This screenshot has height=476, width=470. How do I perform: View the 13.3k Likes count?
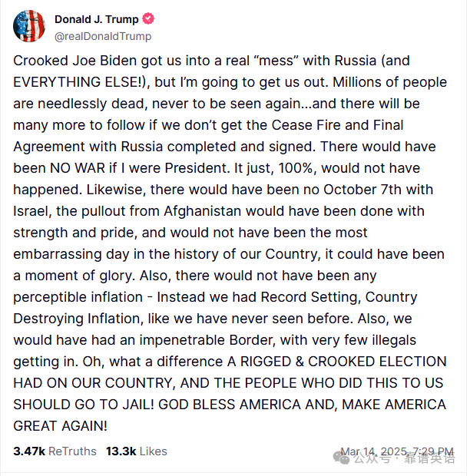click(x=121, y=451)
